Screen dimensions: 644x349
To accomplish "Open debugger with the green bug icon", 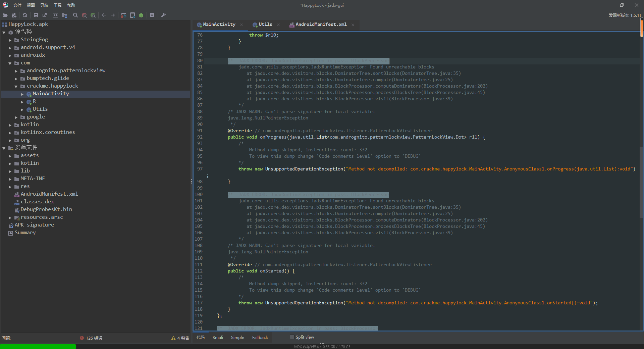I will 141,15.
